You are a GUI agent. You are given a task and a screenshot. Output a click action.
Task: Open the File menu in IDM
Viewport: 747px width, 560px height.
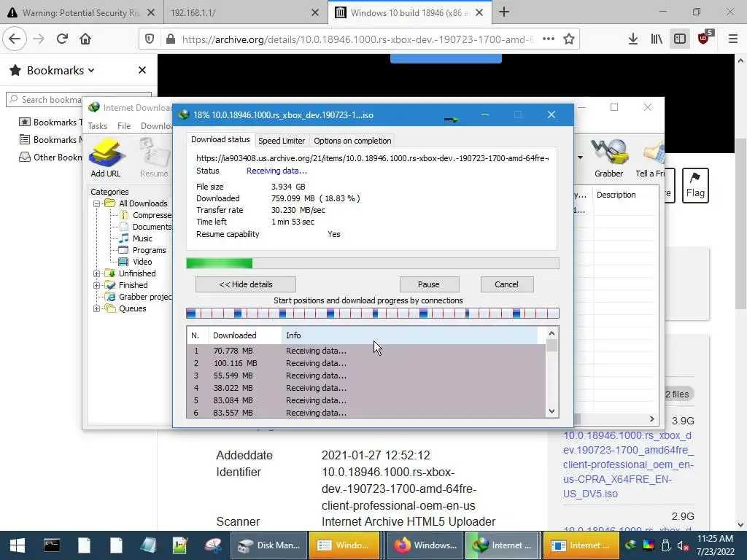(x=124, y=125)
